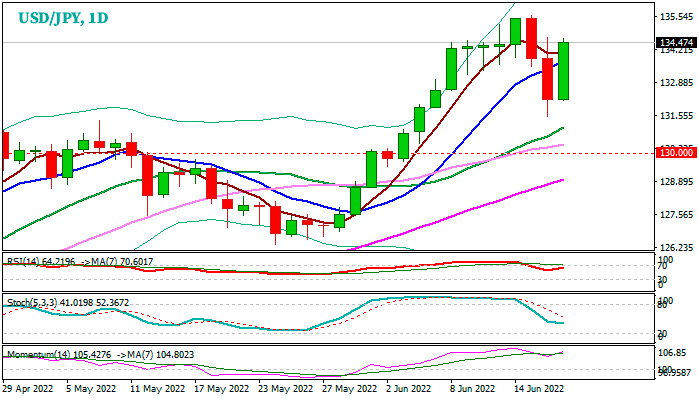This screenshot has height=399, width=699.
Task: Click the 11 May 2022 date label
Action: tap(157, 389)
